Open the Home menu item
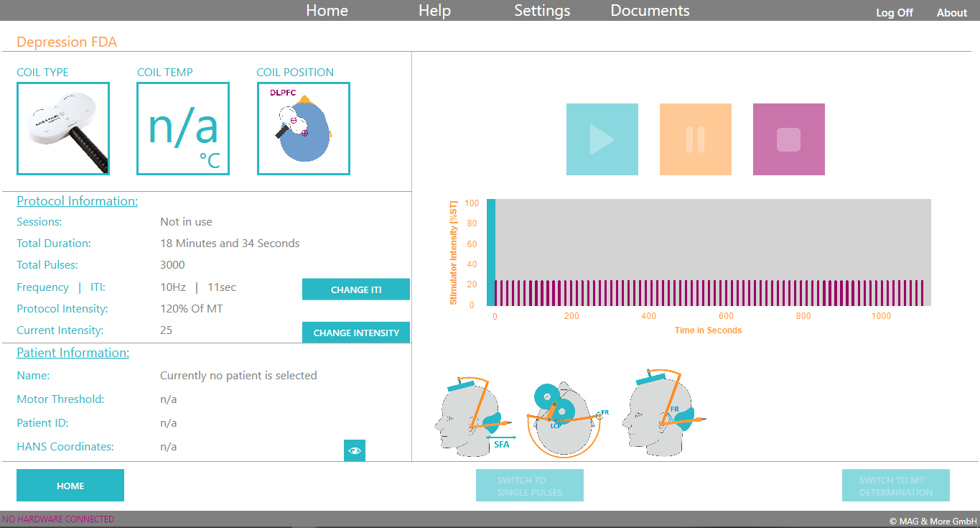 coord(327,11)
